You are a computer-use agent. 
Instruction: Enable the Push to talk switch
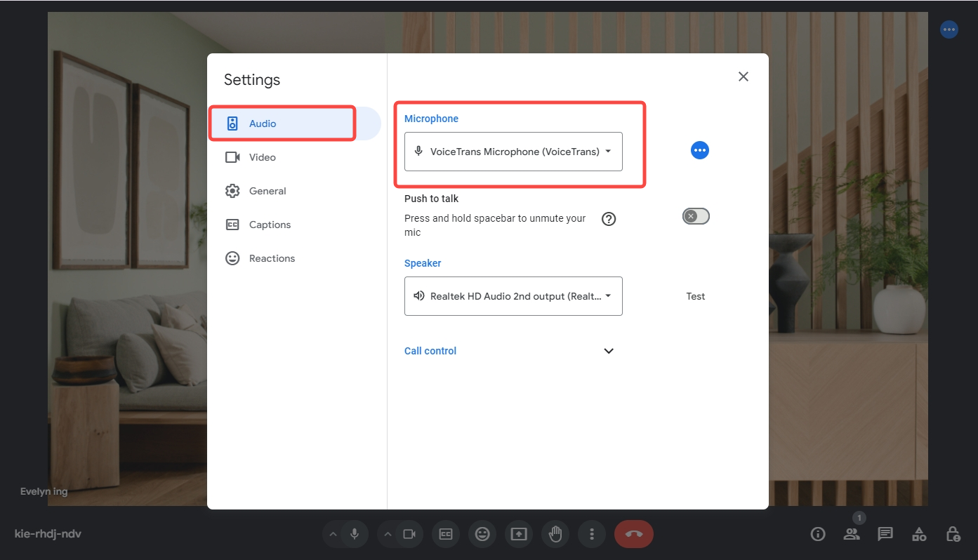click(x=696, y=216)
